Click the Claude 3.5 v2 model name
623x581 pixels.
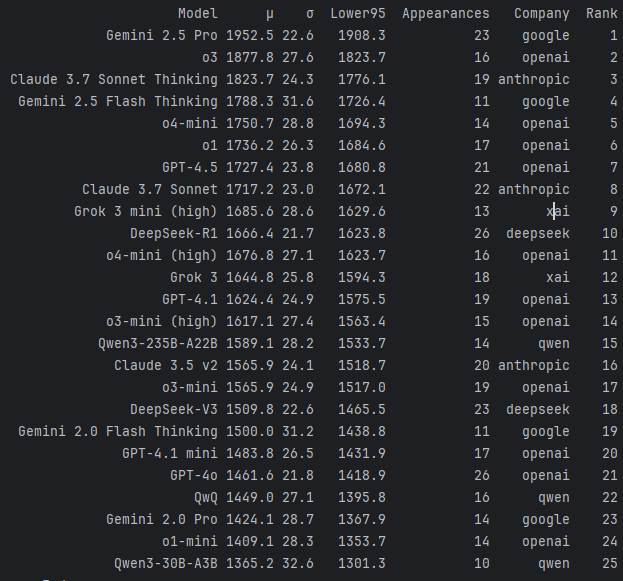click(x=166, y=366)
